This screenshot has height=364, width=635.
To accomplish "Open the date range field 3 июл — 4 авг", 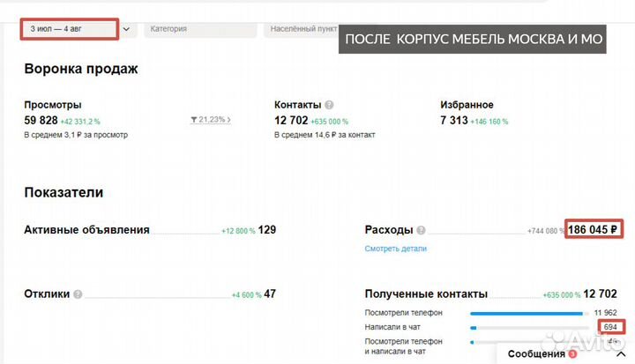I will tap(70, 29).
